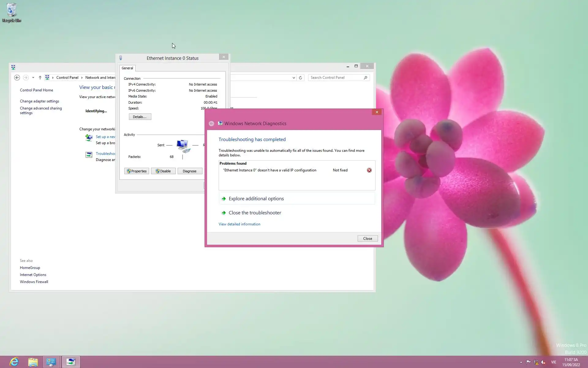The height and width of the screenshot is (368, 588).
Task: Open View detailed information link
Action: click(x=239, y=224)
